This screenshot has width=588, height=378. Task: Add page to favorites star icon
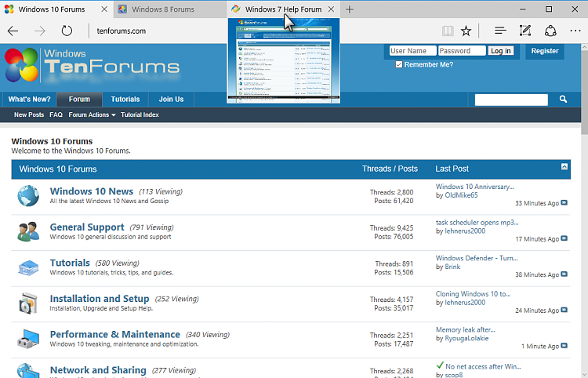click(x=466, y=31)
